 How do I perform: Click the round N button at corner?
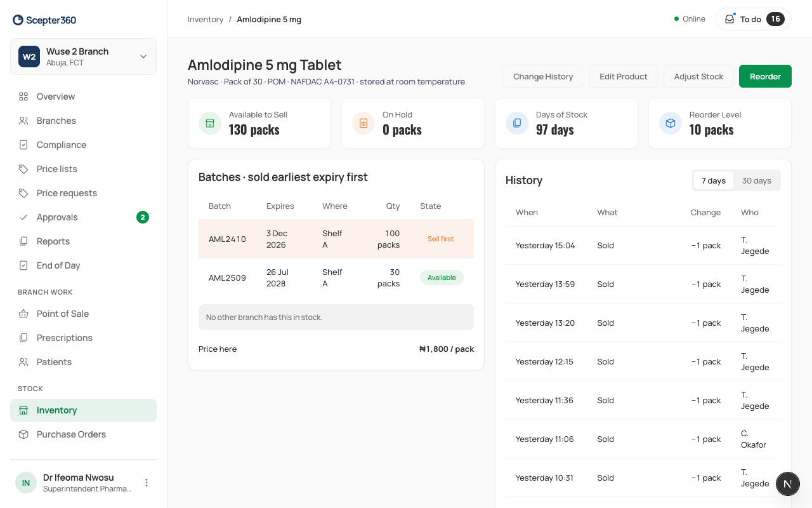point(788,484)
